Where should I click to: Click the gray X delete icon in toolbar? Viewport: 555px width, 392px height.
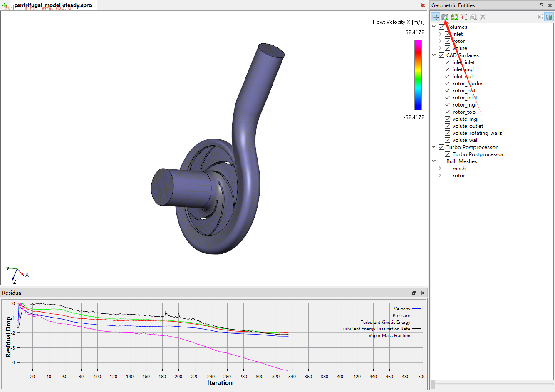tap(483, 17)
